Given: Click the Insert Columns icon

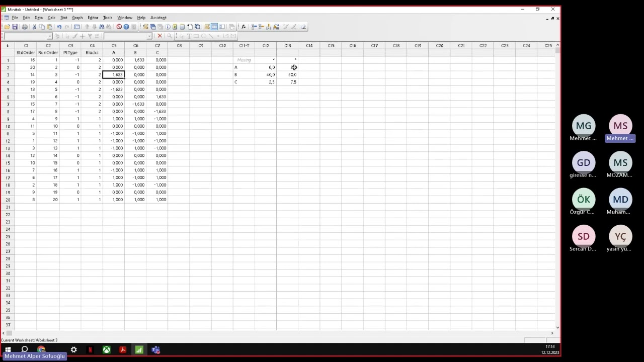Looking at the screenshot, I should pyautogui.click(x=268, y=27).
